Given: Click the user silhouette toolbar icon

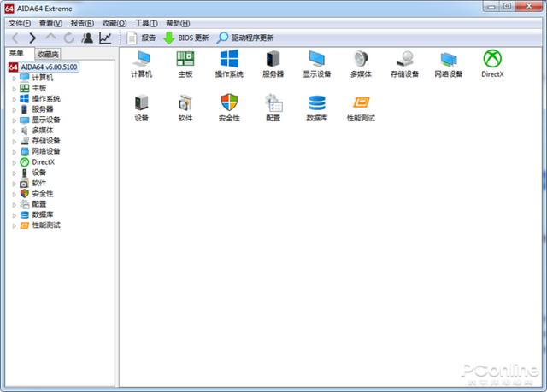Looking at the screenshot, I should 87,38.
